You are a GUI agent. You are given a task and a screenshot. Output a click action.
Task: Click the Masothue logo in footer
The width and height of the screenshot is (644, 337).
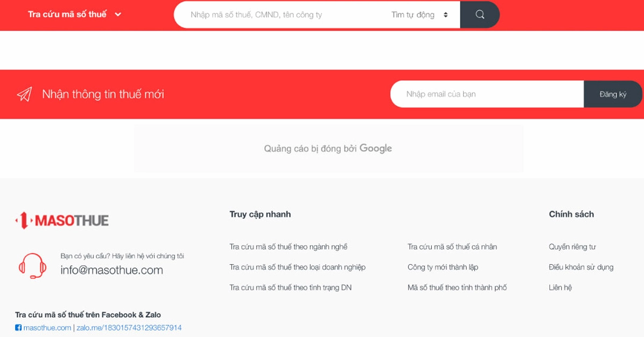[62, 220]
